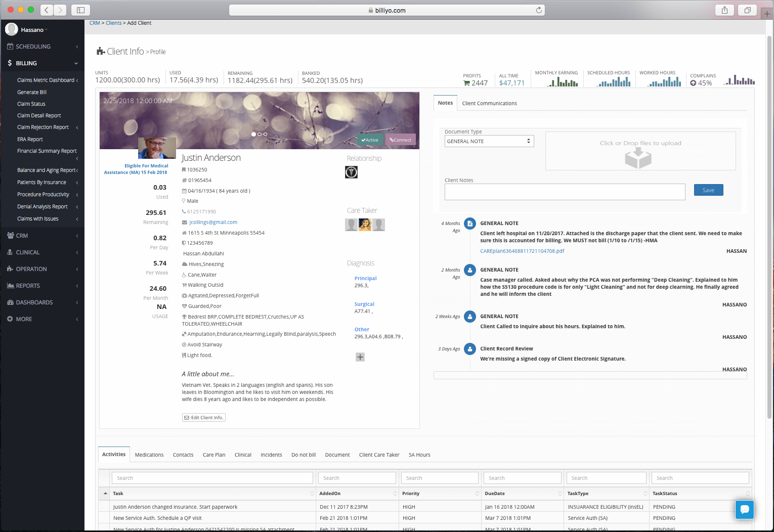Expand the Clinical sidebar section
774x532 pixels.
(x=42, y=252)
